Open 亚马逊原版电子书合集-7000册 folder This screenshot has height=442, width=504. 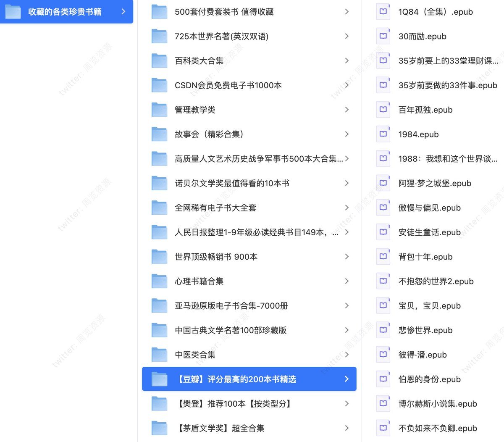pos(249,305)
